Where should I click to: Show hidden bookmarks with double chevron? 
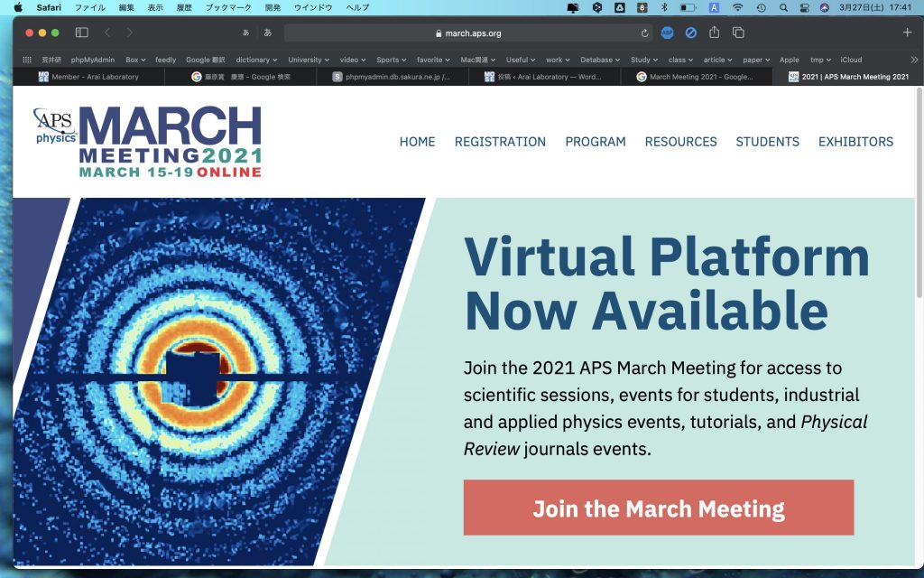coord(914,60)
